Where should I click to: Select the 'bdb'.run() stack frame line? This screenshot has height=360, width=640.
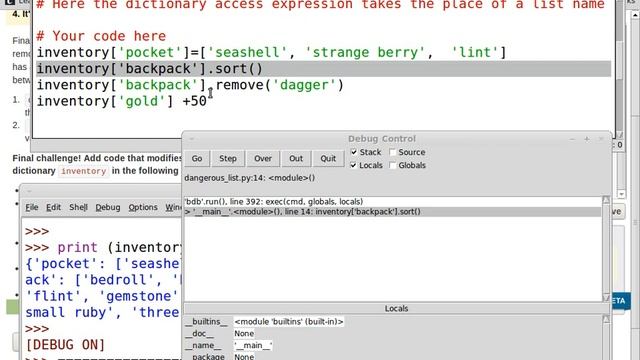point(393,202)
